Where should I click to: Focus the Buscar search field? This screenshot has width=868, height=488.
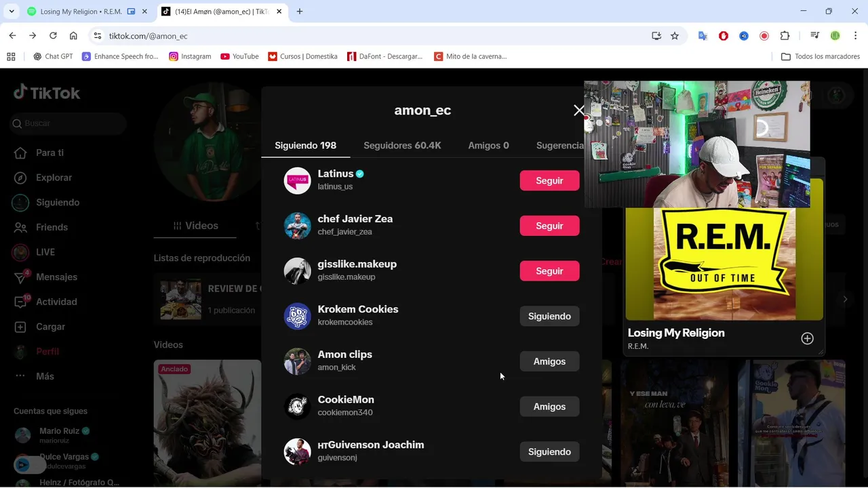coord(68,123)
